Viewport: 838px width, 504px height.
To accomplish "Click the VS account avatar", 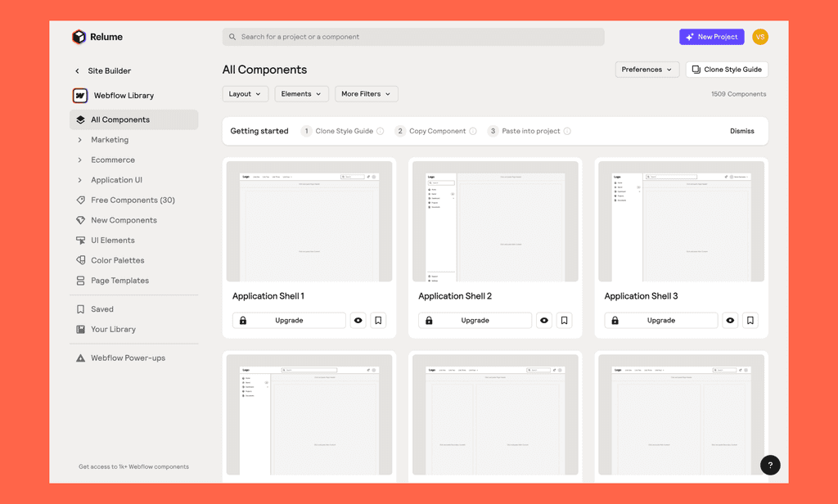I will (760, 36).
